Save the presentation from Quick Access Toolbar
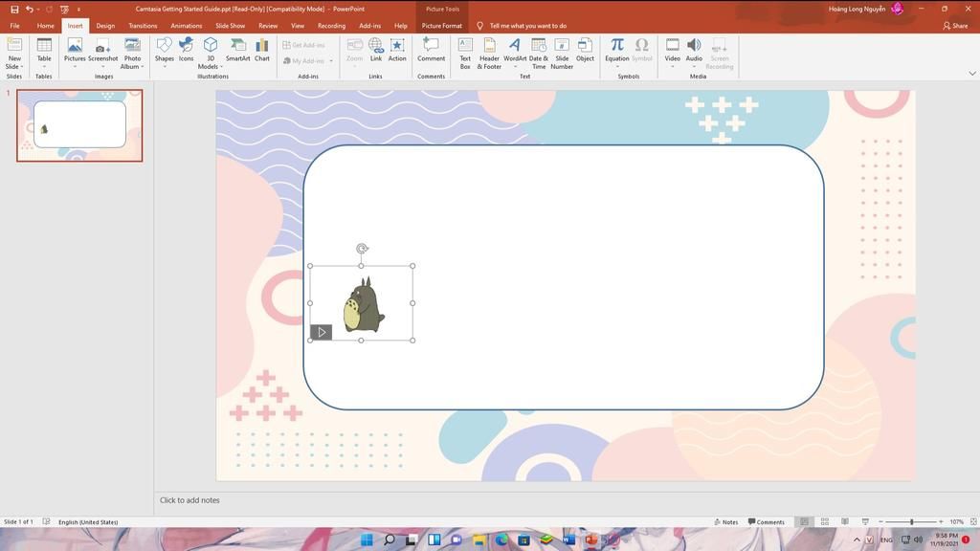Image resolution: width=980 pixels, height=551 pixels. pos(14,9)
